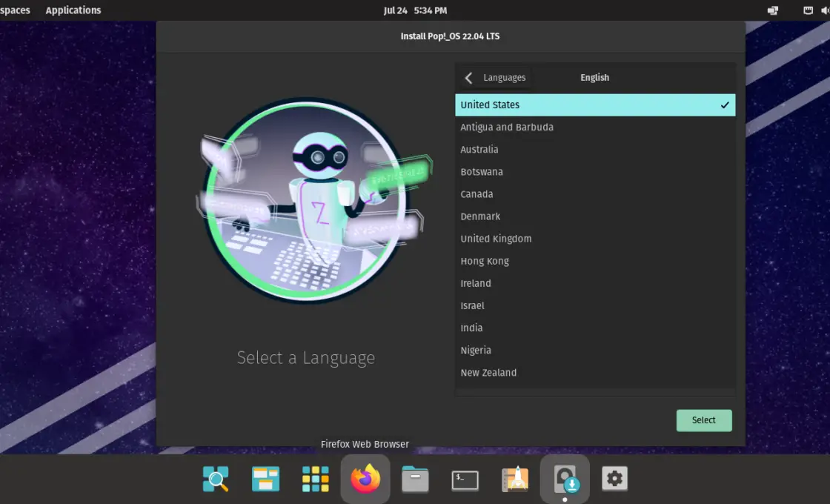Click the Install Pop!_OS 22.04 LTS title bar
The image size is (830, 504).
point(451,36)
